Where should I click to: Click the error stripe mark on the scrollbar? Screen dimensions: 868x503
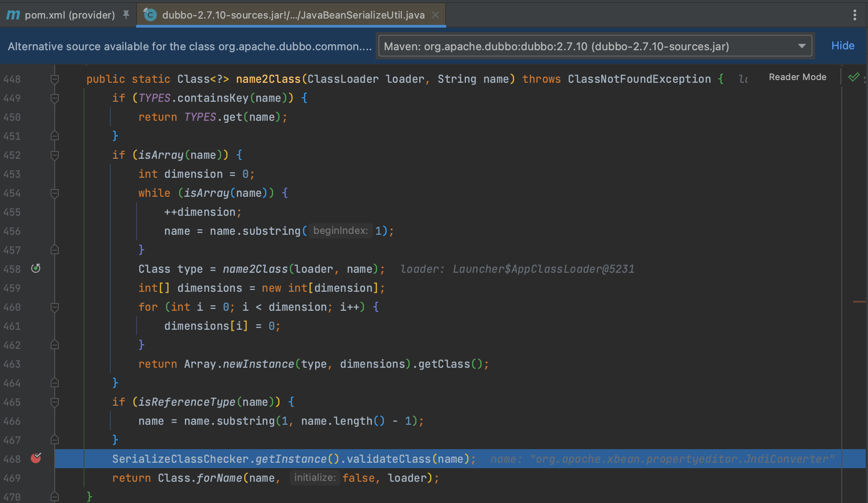point(859,302)
